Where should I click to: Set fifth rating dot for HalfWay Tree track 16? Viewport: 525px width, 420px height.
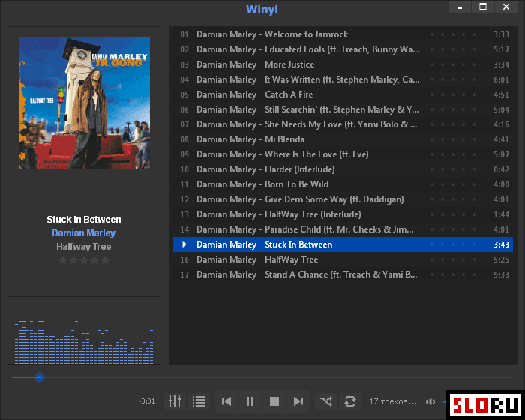[474, 259]
